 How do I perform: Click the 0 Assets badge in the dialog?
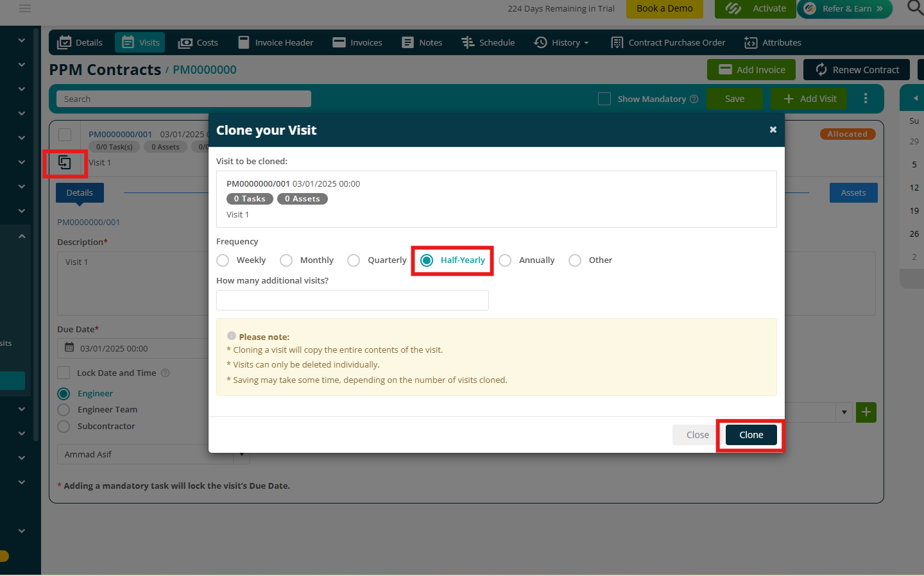302,199
